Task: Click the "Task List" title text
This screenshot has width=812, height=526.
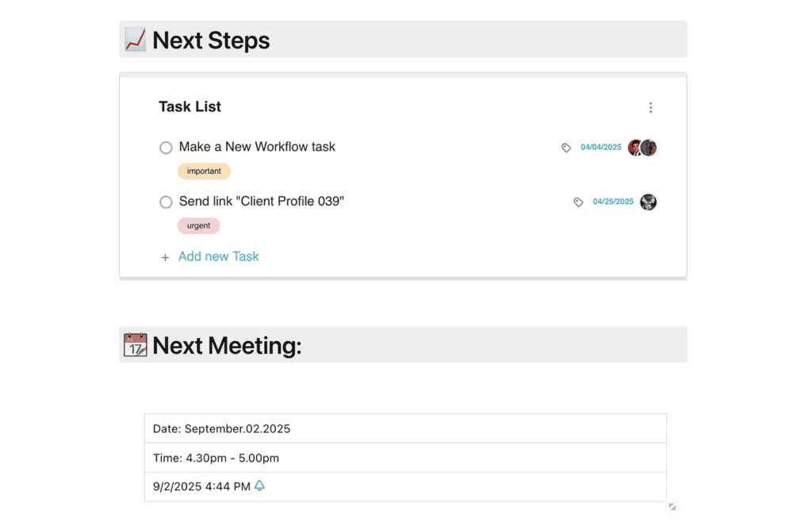Action: coord(190,107)
